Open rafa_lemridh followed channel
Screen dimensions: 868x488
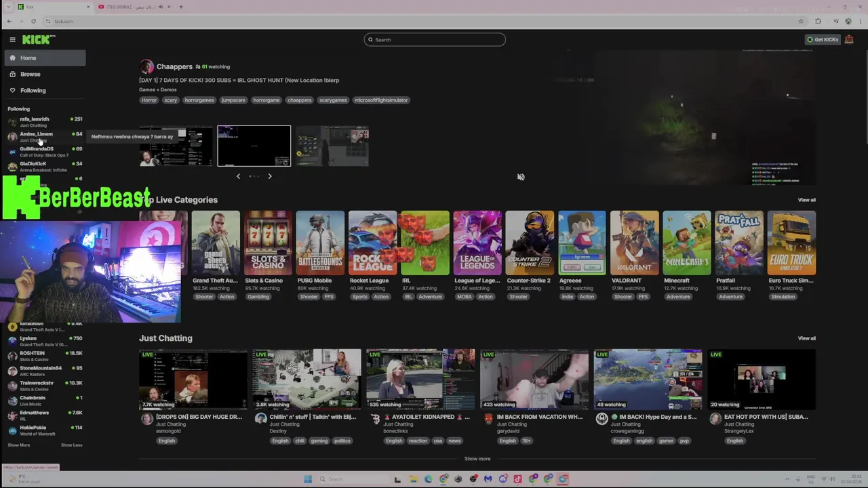(45, 122)
